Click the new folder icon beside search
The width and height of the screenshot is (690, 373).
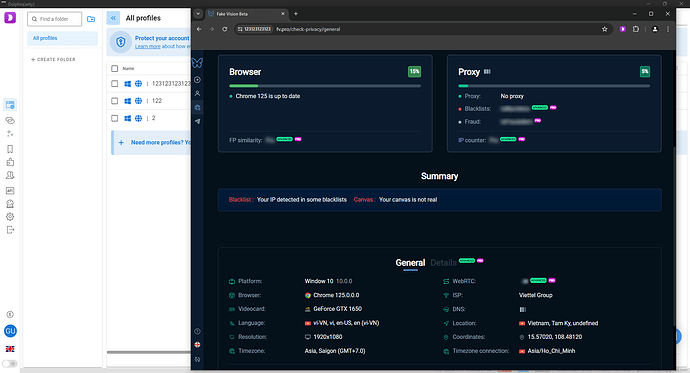pos(91,19)
